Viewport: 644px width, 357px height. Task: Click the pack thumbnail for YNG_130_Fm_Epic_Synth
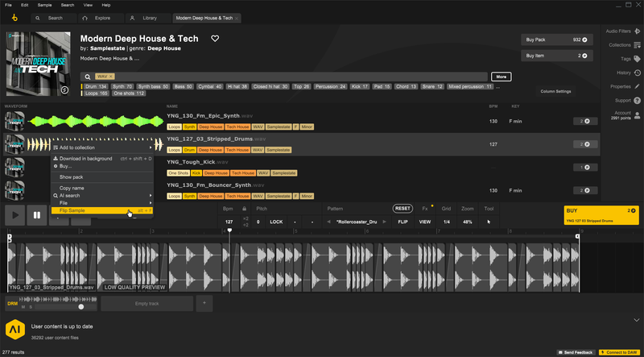coord(14,121)
